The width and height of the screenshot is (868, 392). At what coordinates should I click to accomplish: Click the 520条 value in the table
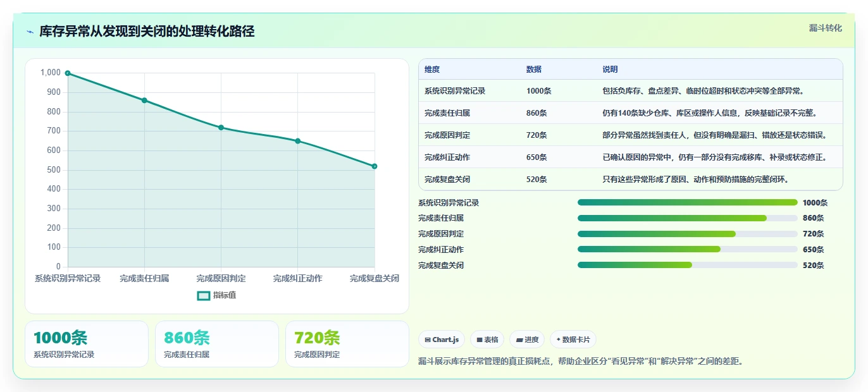coord(536,180)
